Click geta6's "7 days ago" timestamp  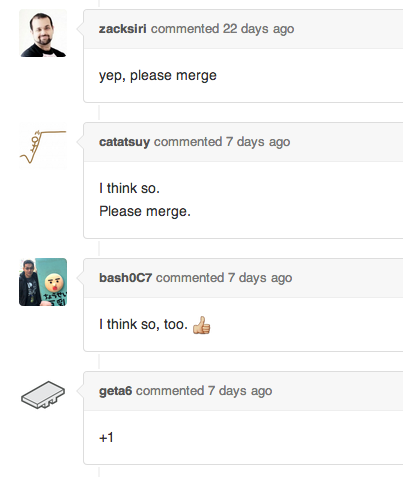(240, 391)
